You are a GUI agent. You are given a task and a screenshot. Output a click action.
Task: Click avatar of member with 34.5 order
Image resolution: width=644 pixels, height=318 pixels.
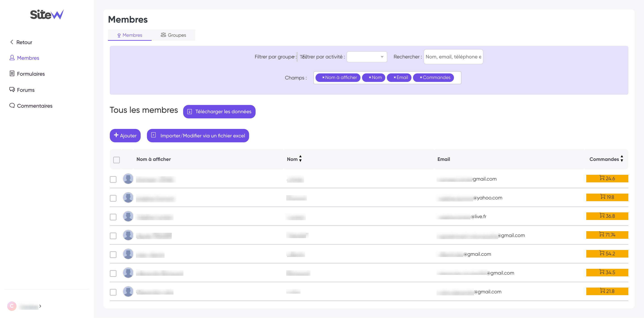(x=128, y=273)
